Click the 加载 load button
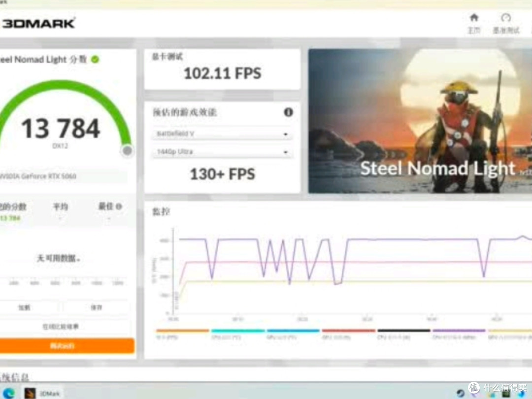Screen dimensions: 532x399 [25, 307]
